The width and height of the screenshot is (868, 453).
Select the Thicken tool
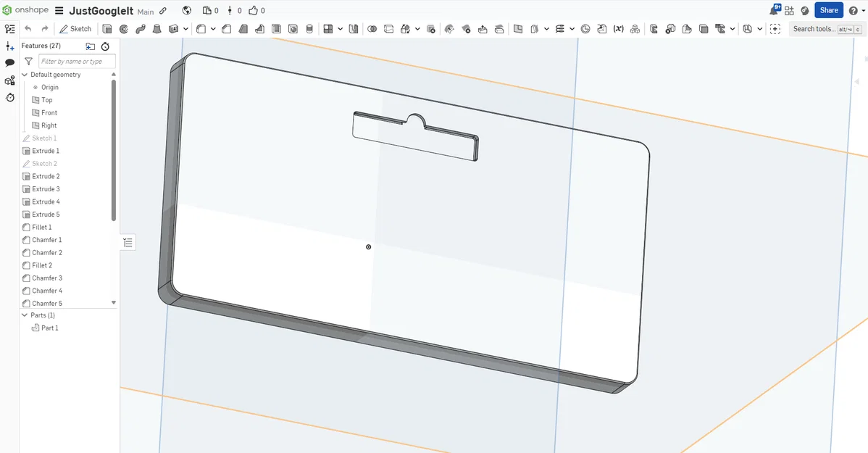174,29
